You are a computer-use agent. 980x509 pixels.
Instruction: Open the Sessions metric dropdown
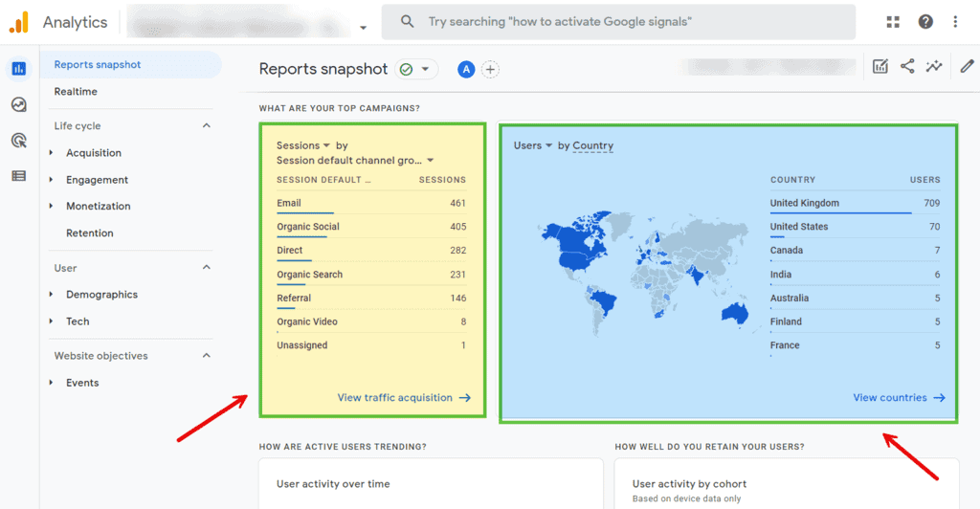pyautogui.click(x=326, y=145)
